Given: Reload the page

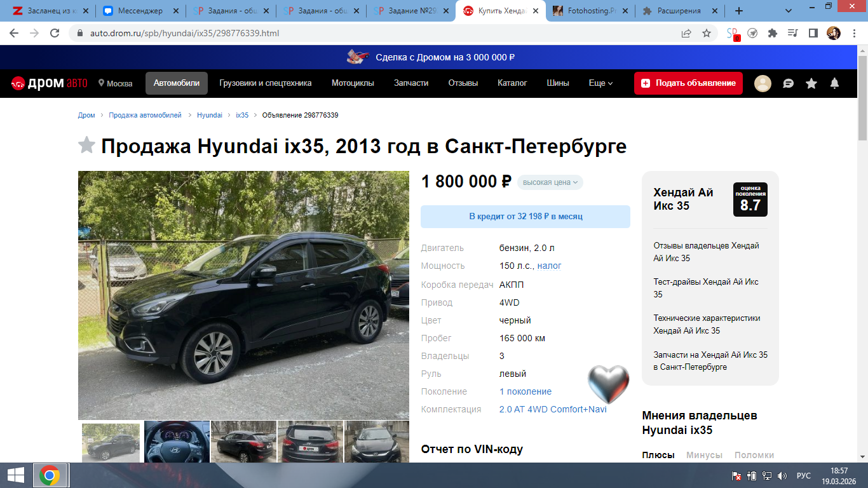Looking at the screenshot, I should pos(55,33).
